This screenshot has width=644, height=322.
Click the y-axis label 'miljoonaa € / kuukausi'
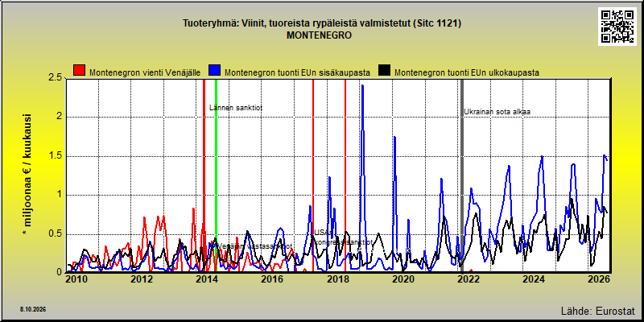point(28,175)
